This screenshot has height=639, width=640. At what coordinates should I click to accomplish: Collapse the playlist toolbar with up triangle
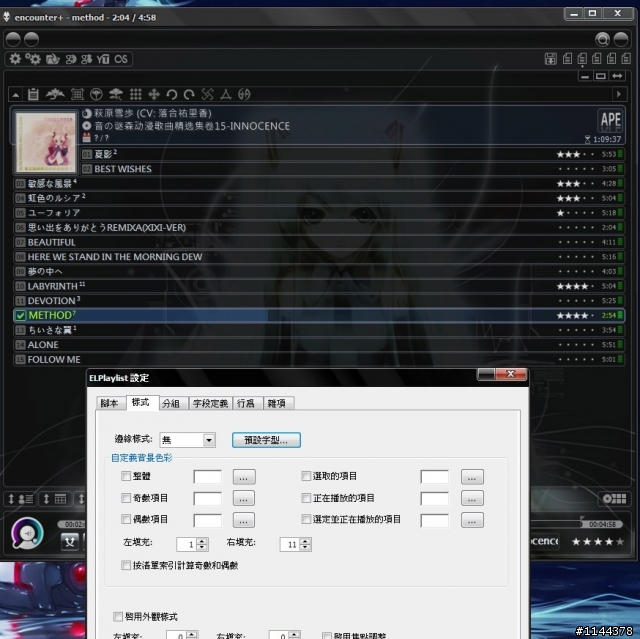[16, 95]
